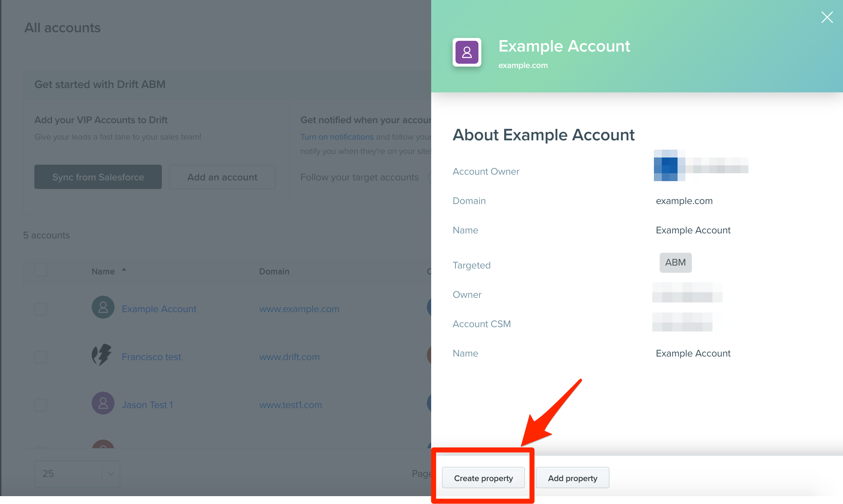Click the About Example Account heading
The height and width of the screenshot is (504, 843).
click(x=544, y=135)
